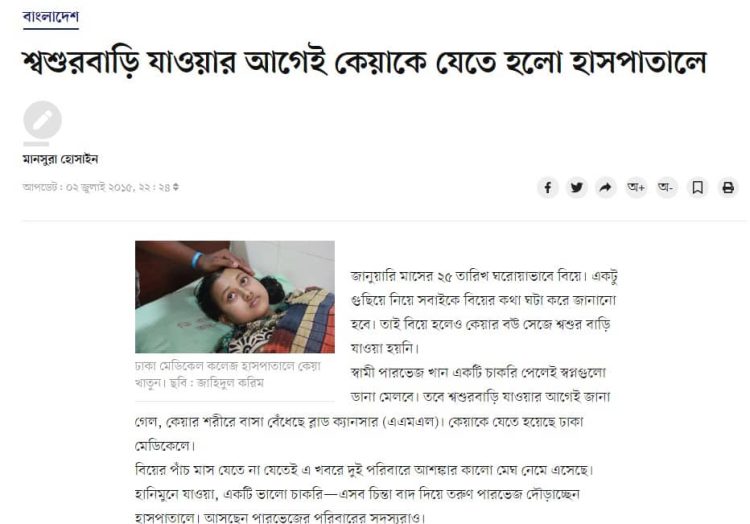
Task: Click the gray bar under the author avatar
Action: point(36,143)
